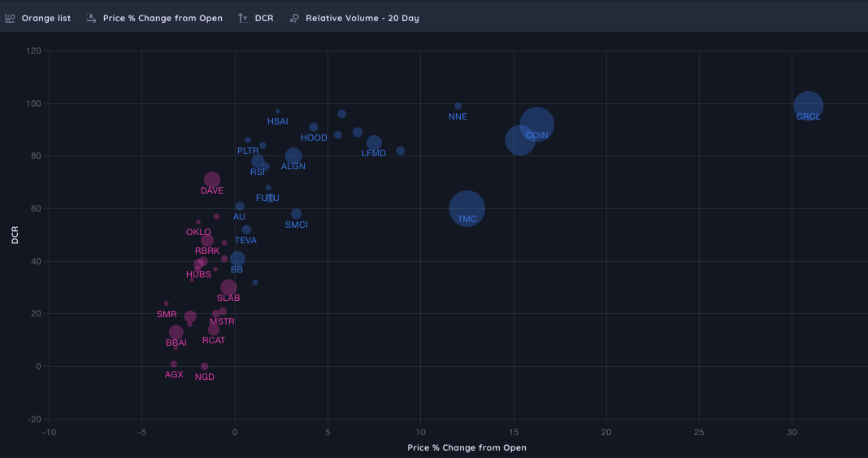The height and width of the screenshot is (458, 868).
Task: Open the Price % Change from Open dropdown
Action: coord(163,18)
